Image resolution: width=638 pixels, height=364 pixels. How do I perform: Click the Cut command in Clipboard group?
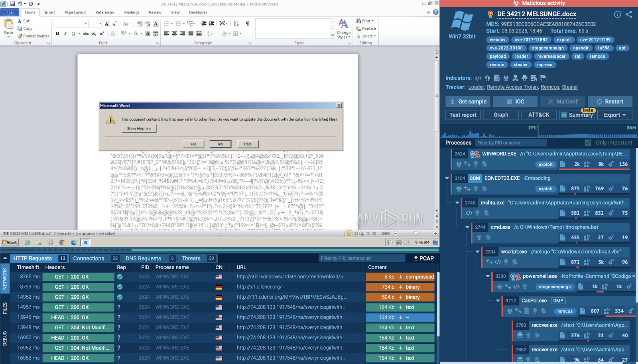coord(24,21)
